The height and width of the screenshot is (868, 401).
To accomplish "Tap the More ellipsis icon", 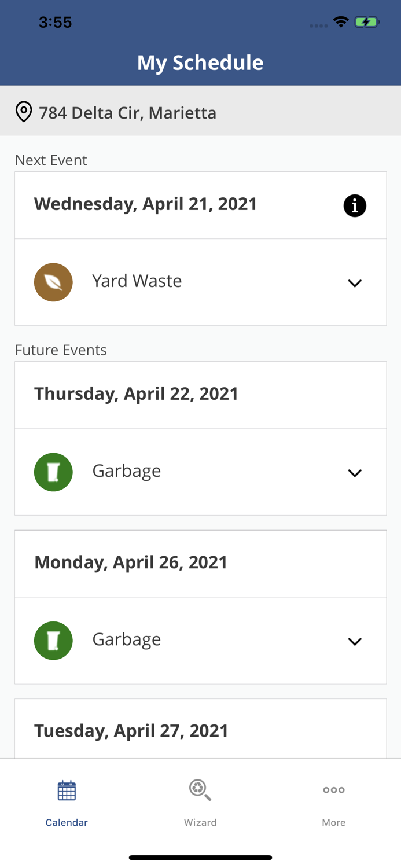I will [x=334, y=790].
